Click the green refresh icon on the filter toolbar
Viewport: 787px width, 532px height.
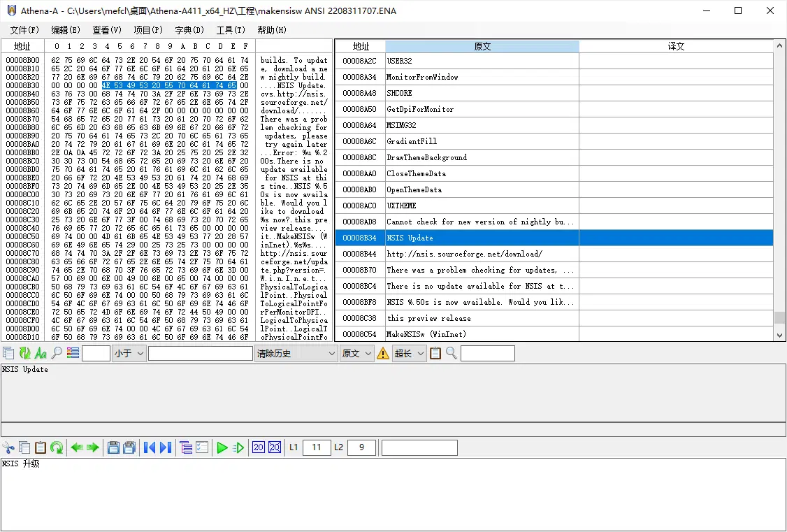coord(23,353)
